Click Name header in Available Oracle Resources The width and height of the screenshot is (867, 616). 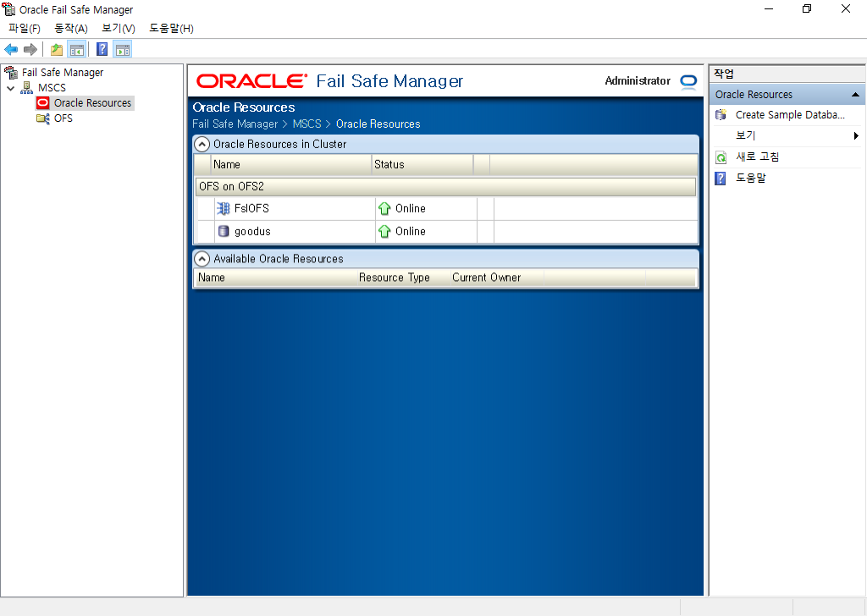pyautogui.click(x=212, y=278)
